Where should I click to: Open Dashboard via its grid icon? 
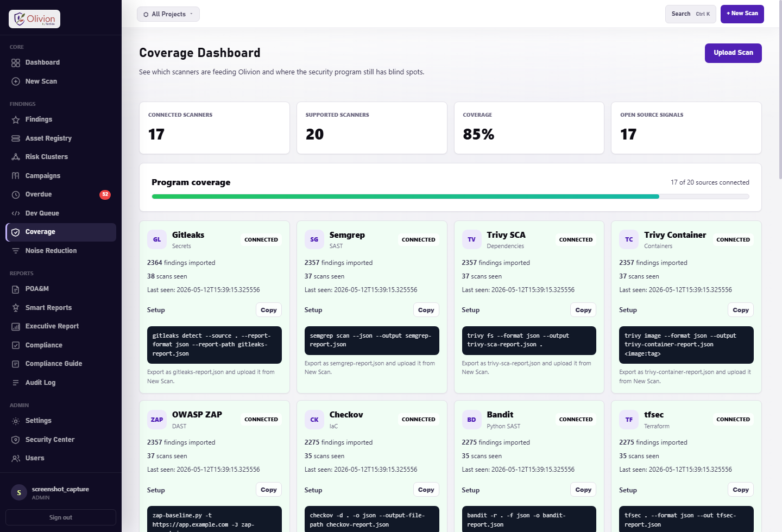click(16, 62)
